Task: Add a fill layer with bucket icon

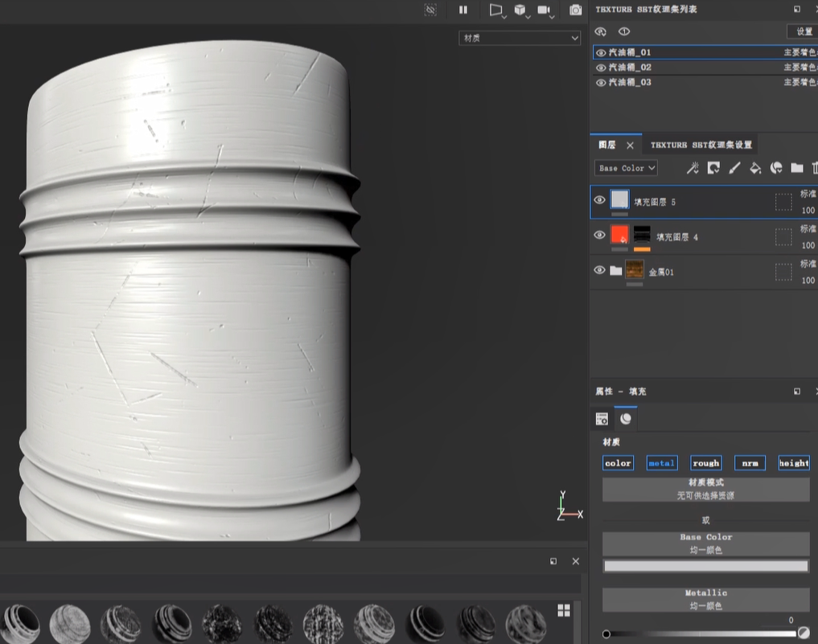Action: click(755, 168)
